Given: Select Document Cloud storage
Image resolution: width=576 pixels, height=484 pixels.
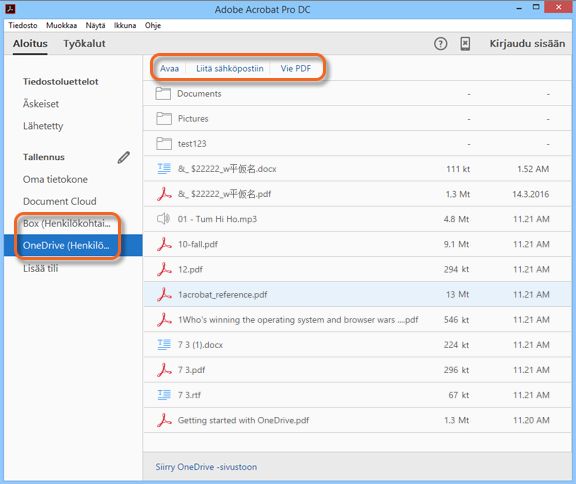Looking at the screenshot, I should click(x=60, y=201).
